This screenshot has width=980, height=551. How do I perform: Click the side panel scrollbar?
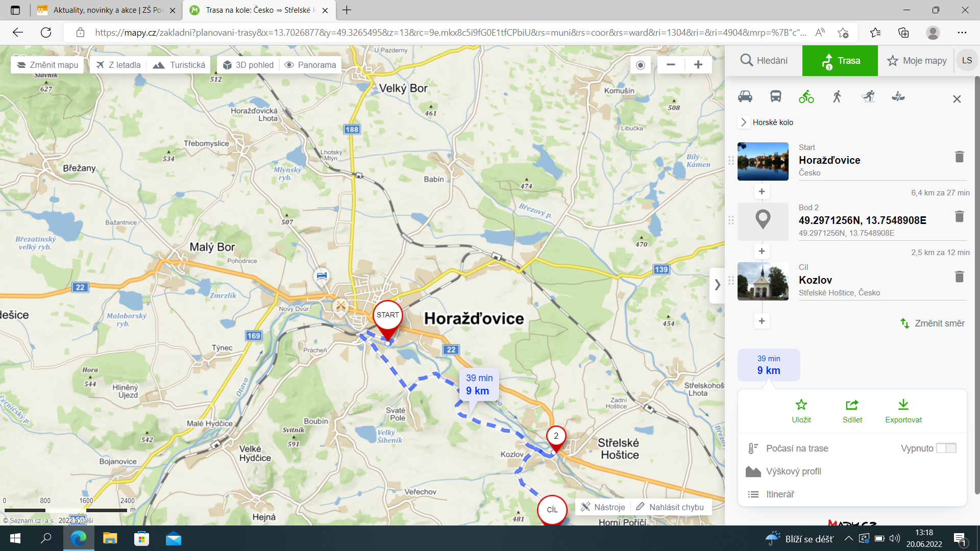[977, 286]
